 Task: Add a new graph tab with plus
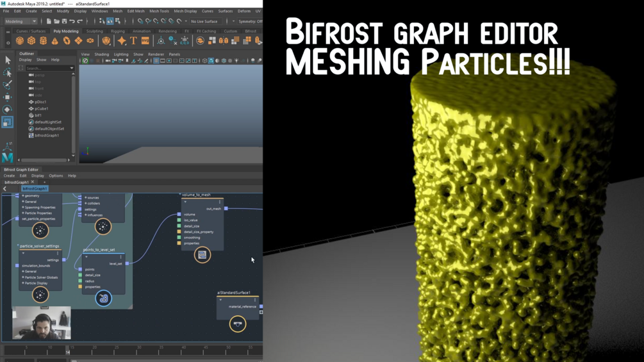coord(44,182)
